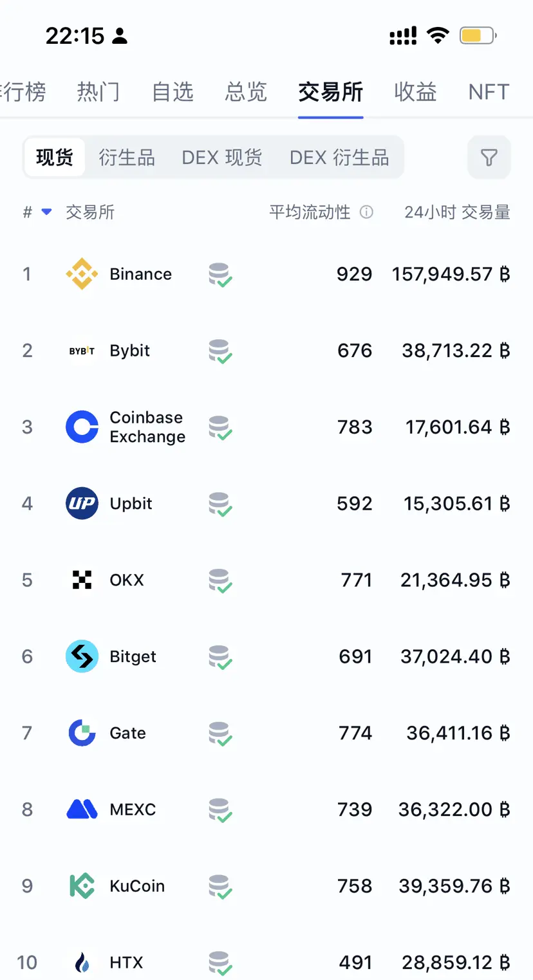Tap the Coinbase Exchange logo icon

pos(82,427)
